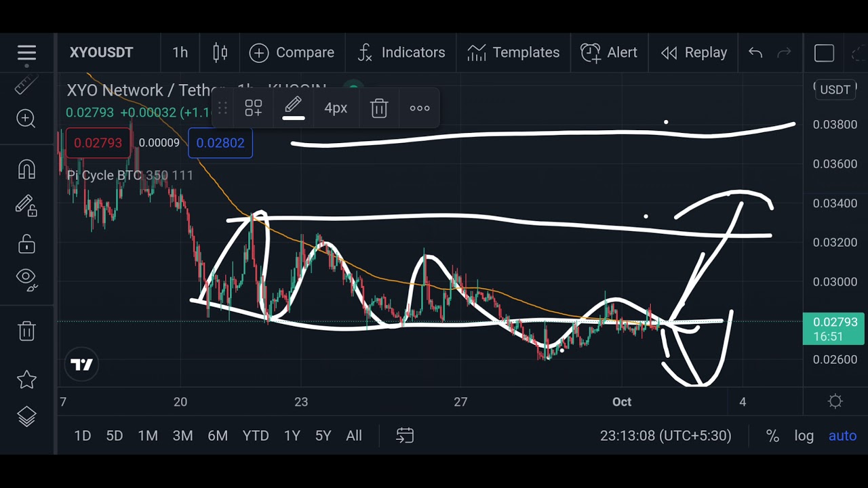Viewport: 868px width, 488px height.
Task: Open brush line color pencil tool
Action: pyautogui.click(x=293, y=108)
